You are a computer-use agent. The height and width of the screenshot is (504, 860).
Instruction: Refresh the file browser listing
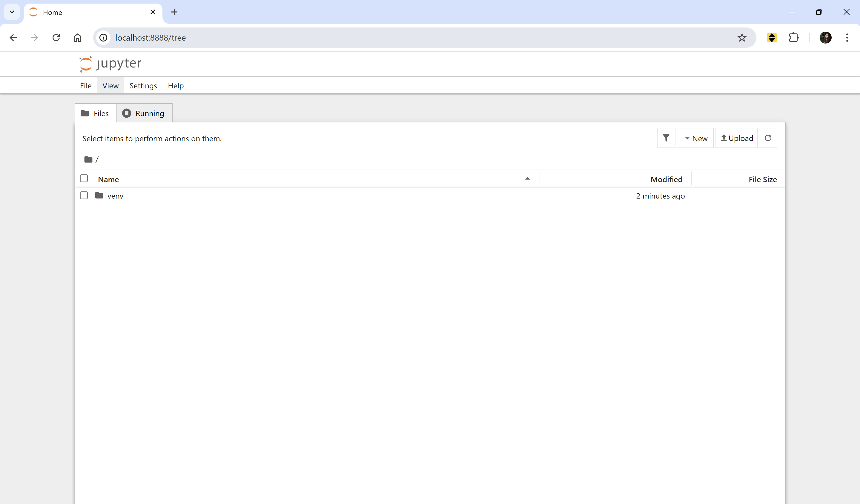[768, 138]
